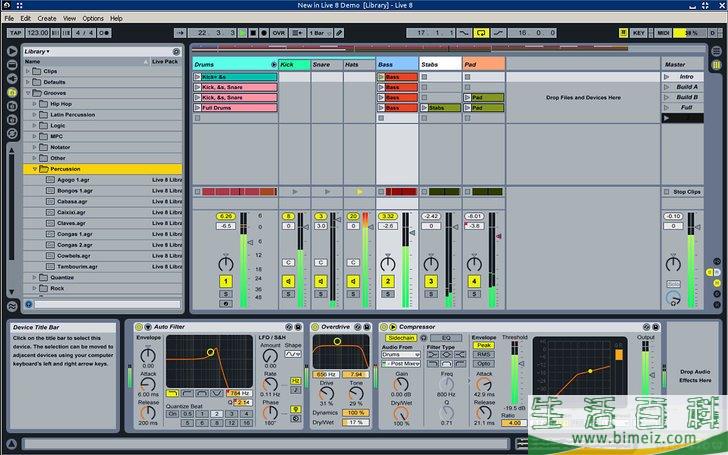Arm the global Record button

point(264,33)
